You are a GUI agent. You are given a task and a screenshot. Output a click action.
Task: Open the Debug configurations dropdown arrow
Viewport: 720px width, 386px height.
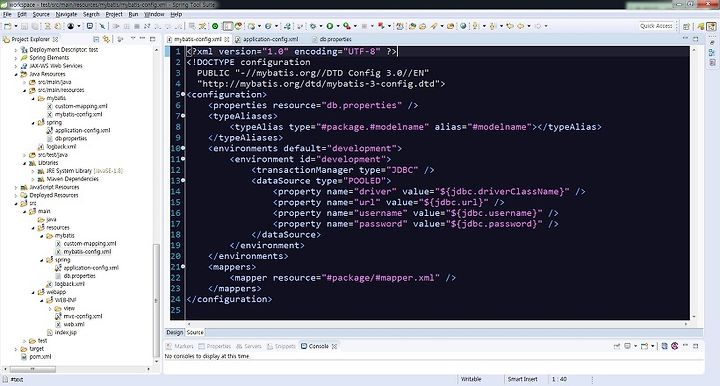(321, 26)
